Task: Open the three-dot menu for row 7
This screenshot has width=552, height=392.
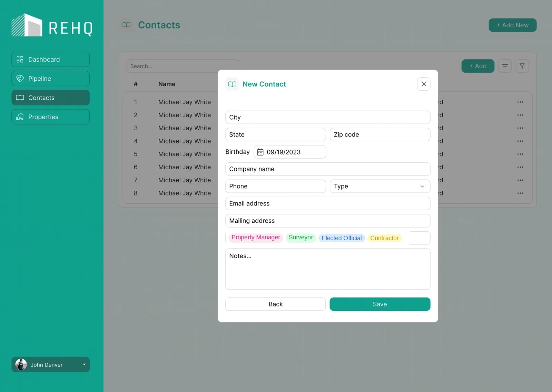Action: point(520,180)
